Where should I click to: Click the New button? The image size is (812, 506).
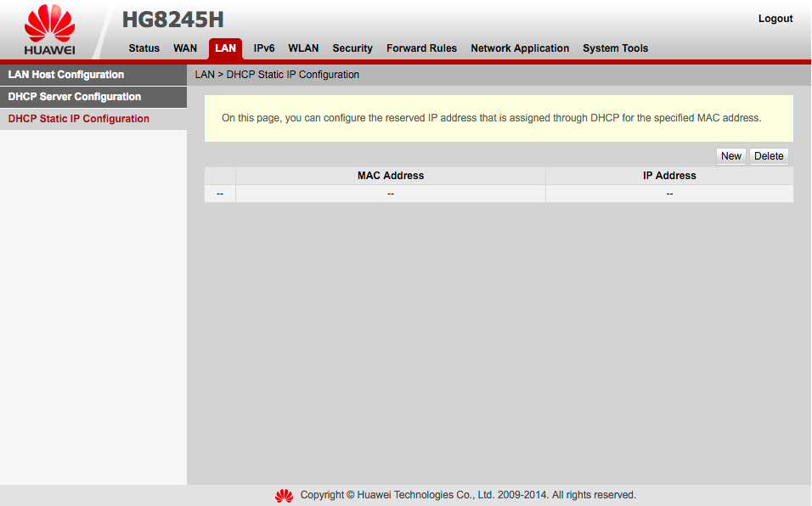pyautogui.click(x=731, y=156)
